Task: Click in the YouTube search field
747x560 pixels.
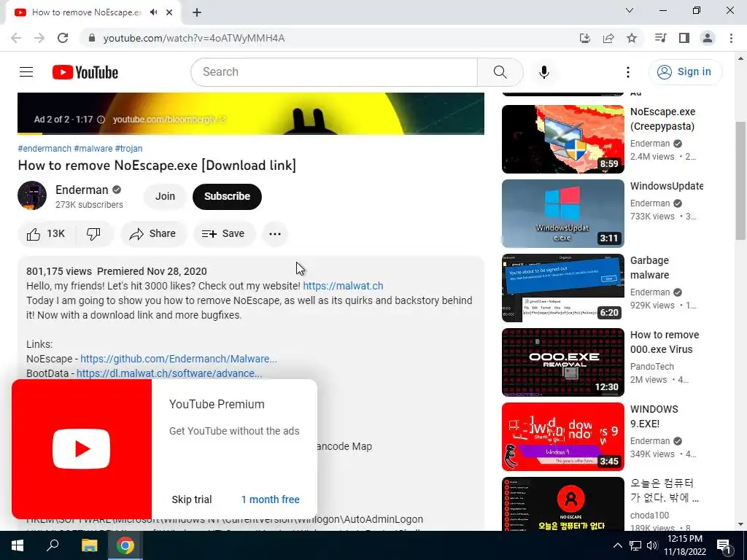Action: pyautogui.click(x=334, y=72)
